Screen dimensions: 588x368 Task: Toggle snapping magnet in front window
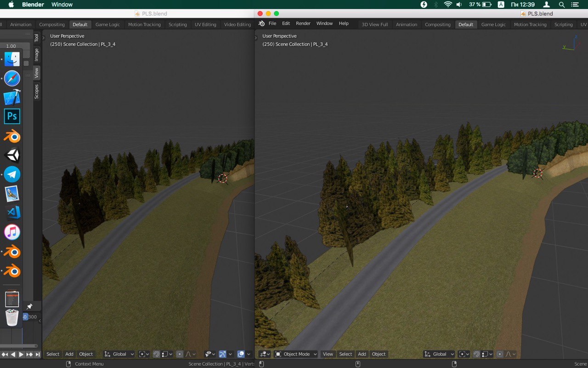pos(476,354)
